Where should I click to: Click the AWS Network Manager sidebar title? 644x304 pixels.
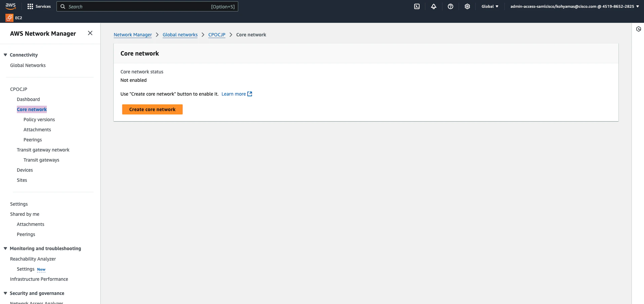coord(43,34)
